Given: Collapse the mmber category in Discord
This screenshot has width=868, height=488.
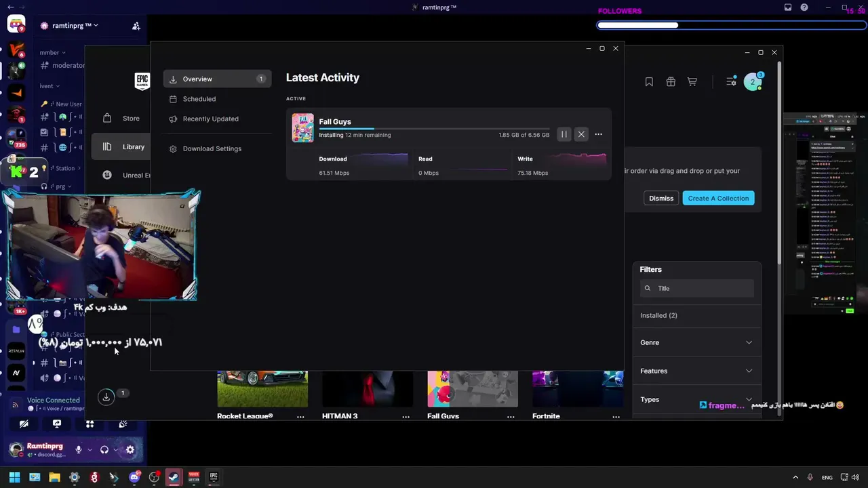Looking at the screenshot, I should pyautogui.click(x=52, y=52).
